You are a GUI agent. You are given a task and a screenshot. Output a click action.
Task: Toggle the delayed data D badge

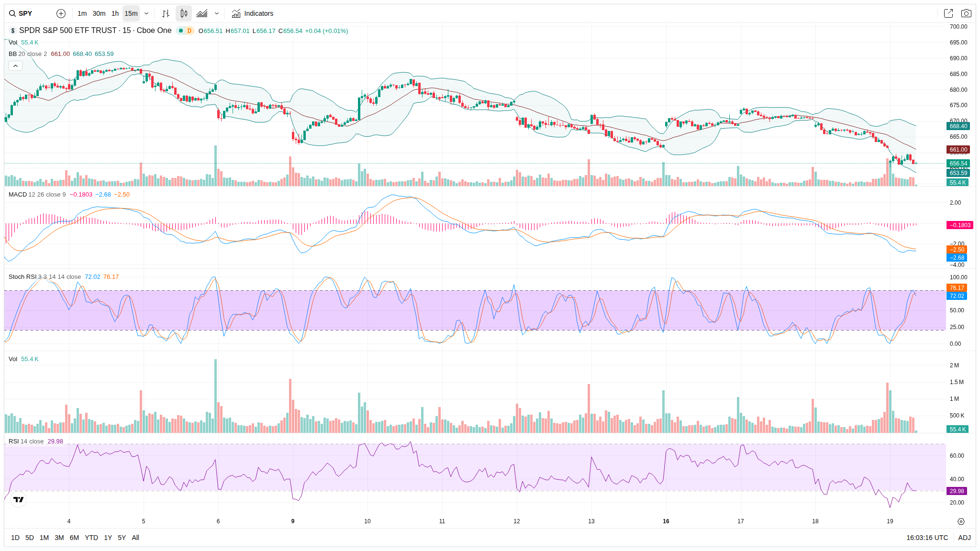(189, 31)
